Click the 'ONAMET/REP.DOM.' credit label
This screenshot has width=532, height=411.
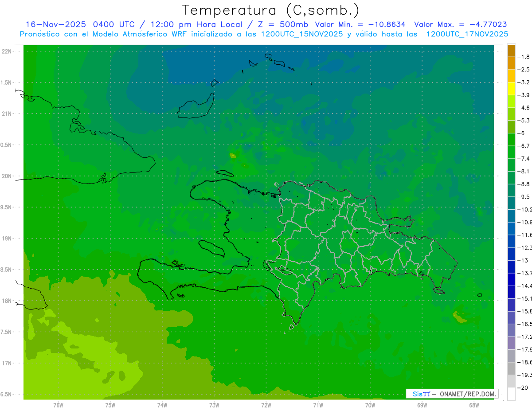(x=468, y=394)
